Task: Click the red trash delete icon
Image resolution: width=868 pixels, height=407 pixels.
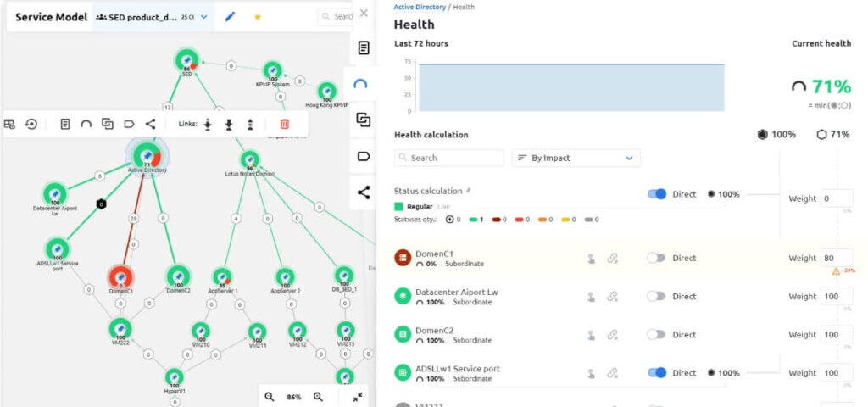Action: pos(285,124)
